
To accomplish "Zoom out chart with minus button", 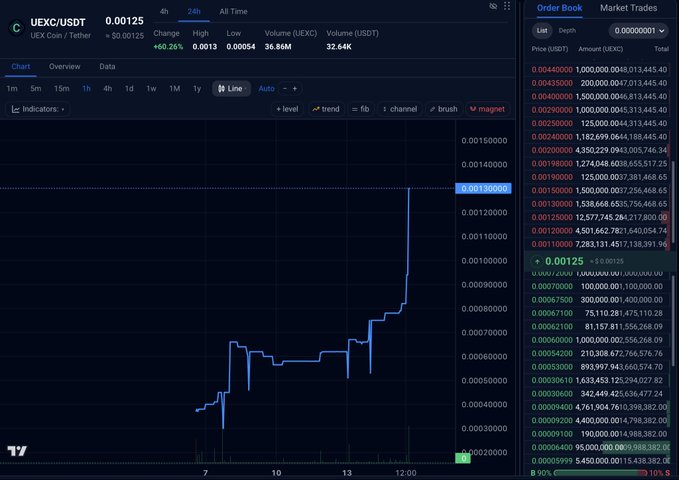I will click(x=285, y=88).
